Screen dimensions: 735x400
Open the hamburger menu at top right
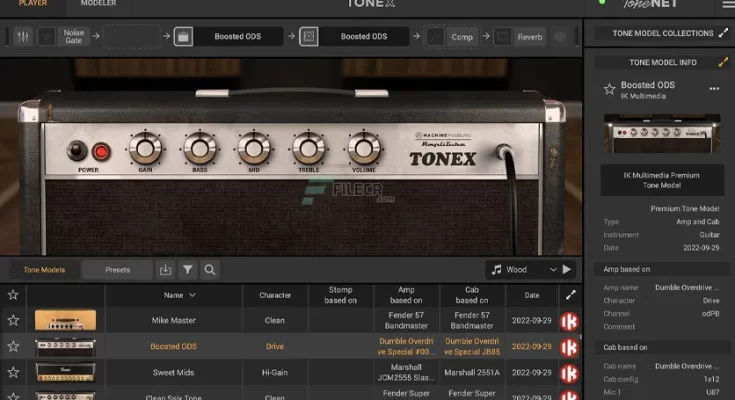click(x=727, y=5)
